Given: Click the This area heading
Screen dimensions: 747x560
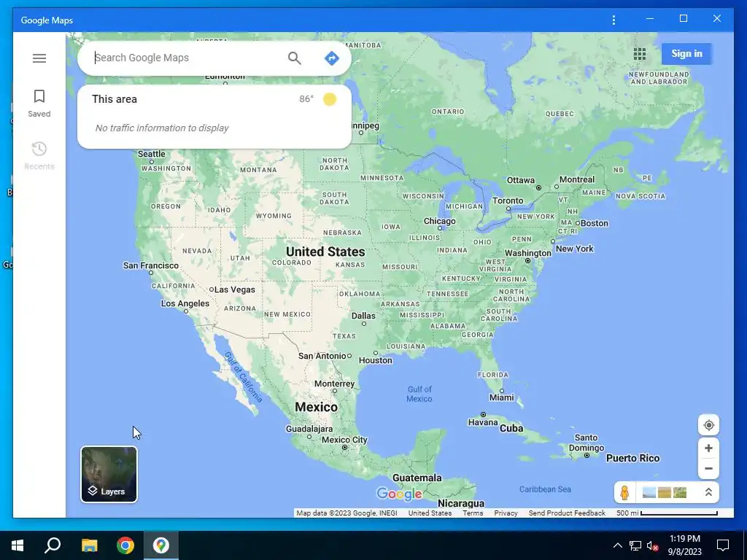Looking at the screenshot, I should point(115,99).
